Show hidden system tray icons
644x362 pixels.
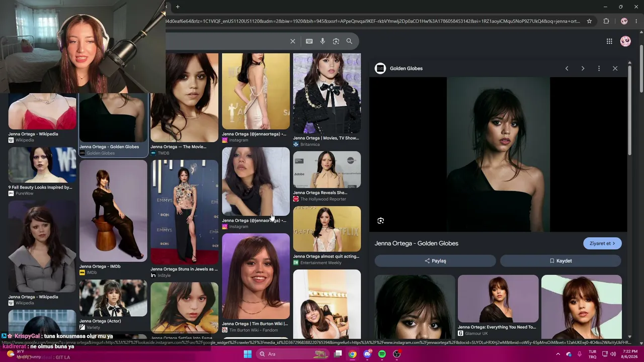tap(557, 354)
